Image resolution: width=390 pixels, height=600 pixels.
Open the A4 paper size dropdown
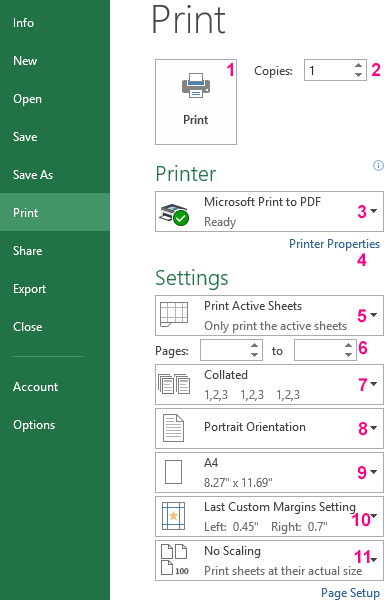click(269, 472)
